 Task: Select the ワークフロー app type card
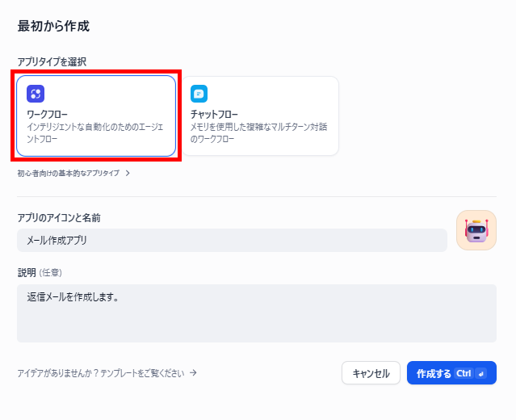pos(96,115)
